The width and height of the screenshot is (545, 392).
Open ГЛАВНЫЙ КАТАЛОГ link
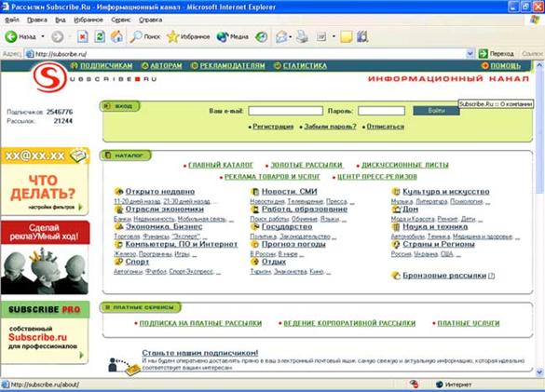pyautogui.click(x=221, y=165)
